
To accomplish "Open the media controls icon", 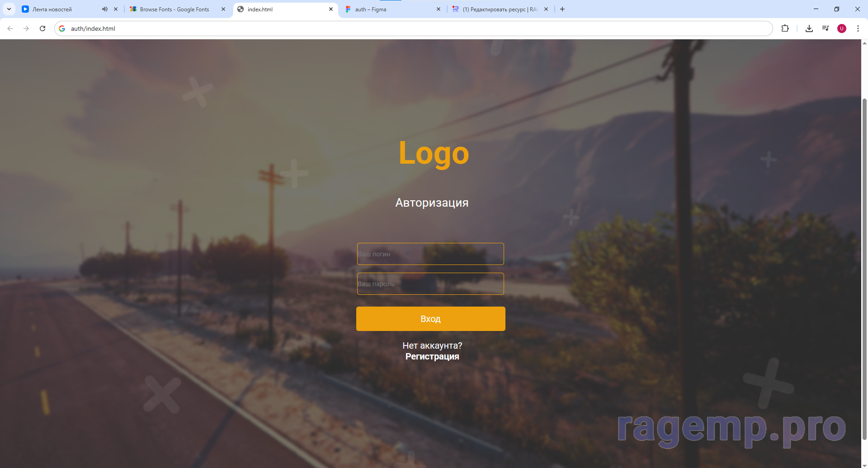I will tap(826, 28).
